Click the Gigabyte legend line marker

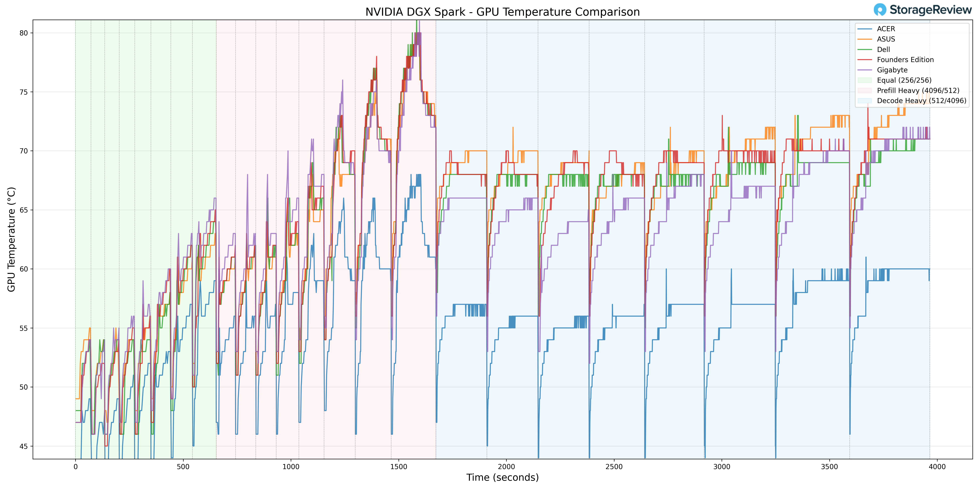pos(865,70)
